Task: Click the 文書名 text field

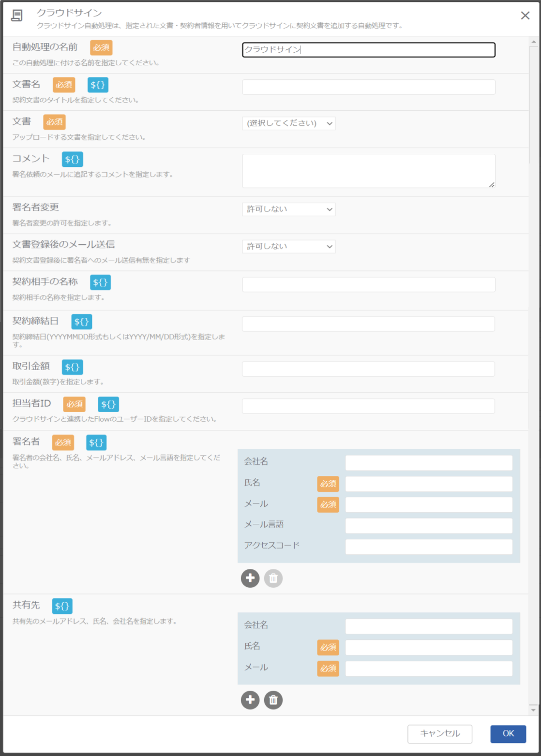Action: 369,87
